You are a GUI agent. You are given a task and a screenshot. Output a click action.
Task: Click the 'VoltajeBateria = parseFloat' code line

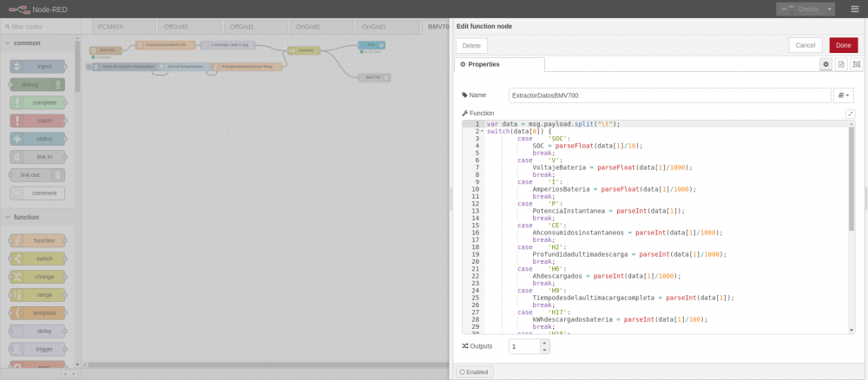612,167
